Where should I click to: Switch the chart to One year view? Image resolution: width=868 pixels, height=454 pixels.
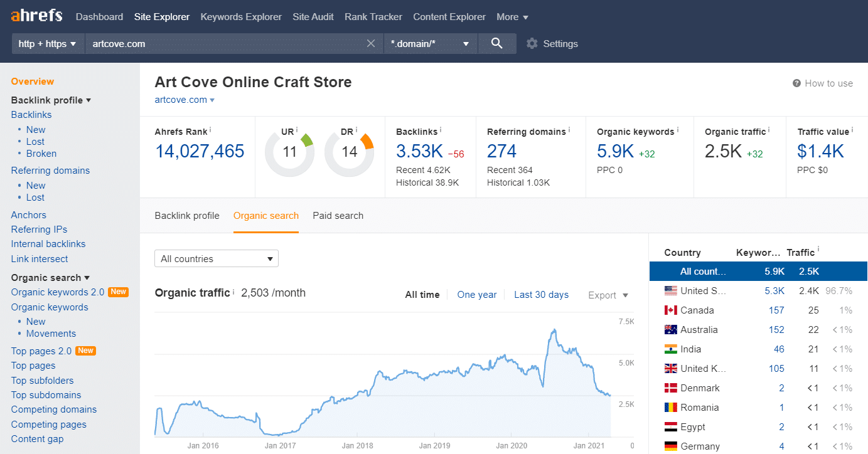click(x=476, y=295)
